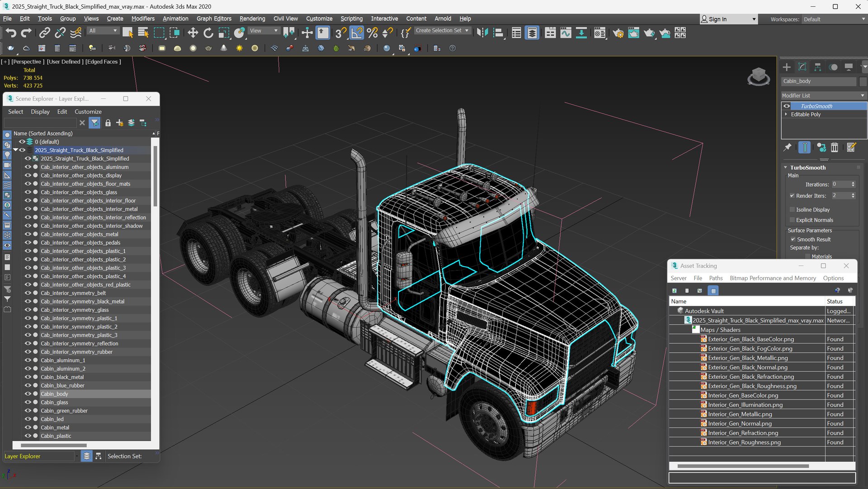Enable the Isoline Display checkbox

[x=792, y=210]
